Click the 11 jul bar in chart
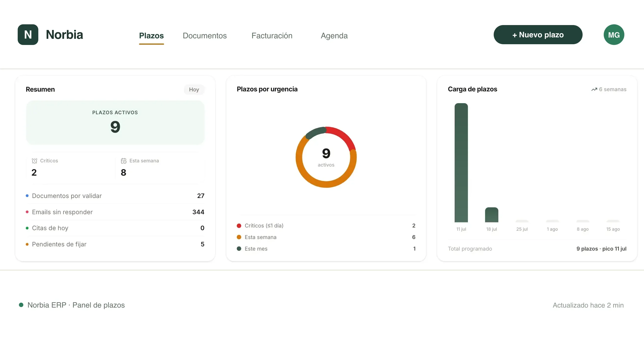Image resolution: width=644 pixels, height=339 pixels. click(x=461, y=163)
